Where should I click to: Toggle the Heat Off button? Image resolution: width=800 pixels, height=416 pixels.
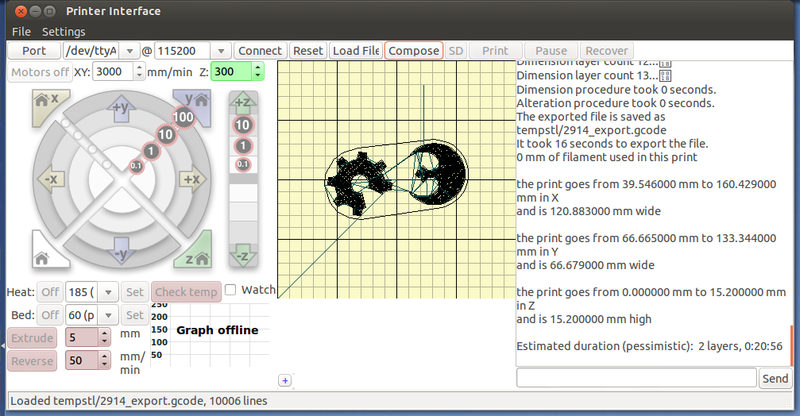point(50,292)
